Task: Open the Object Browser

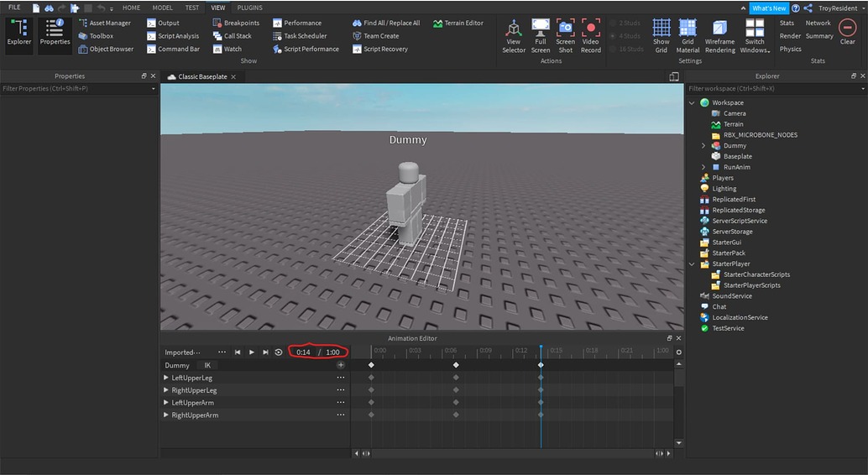Action: pyautogui.click(x=106, y=49)
